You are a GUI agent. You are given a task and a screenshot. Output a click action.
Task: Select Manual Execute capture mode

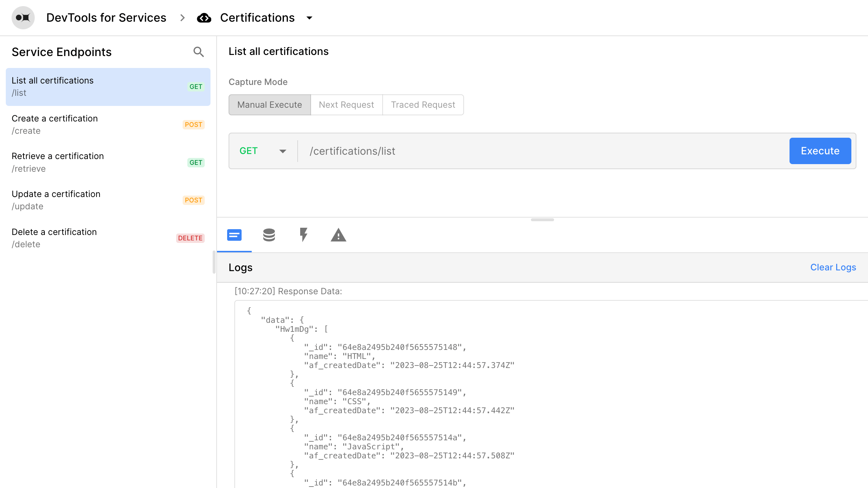(x=270, y=105)
